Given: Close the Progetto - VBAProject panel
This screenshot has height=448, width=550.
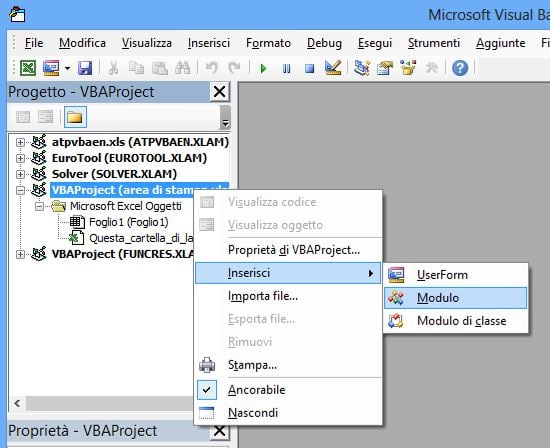Looking at the screenshot, I should point(220,92).
